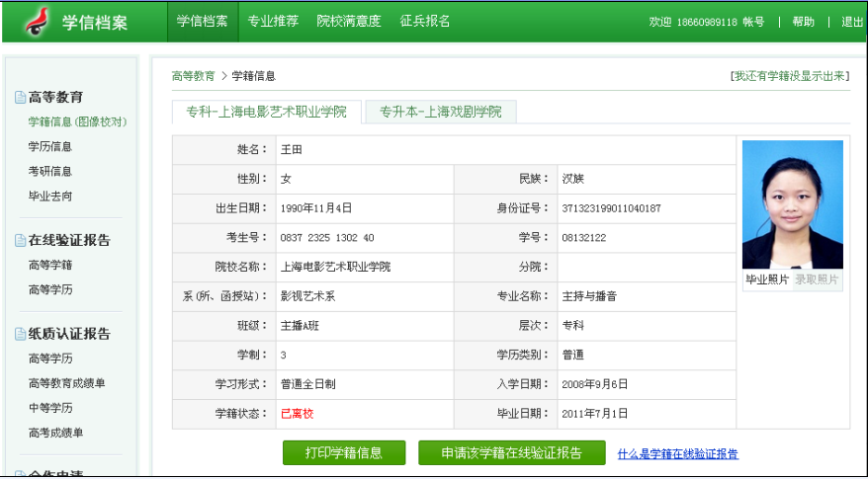
Task: Open 学历信息 in the sidebar
Action: pyautogui.click(x=50, y=146)
